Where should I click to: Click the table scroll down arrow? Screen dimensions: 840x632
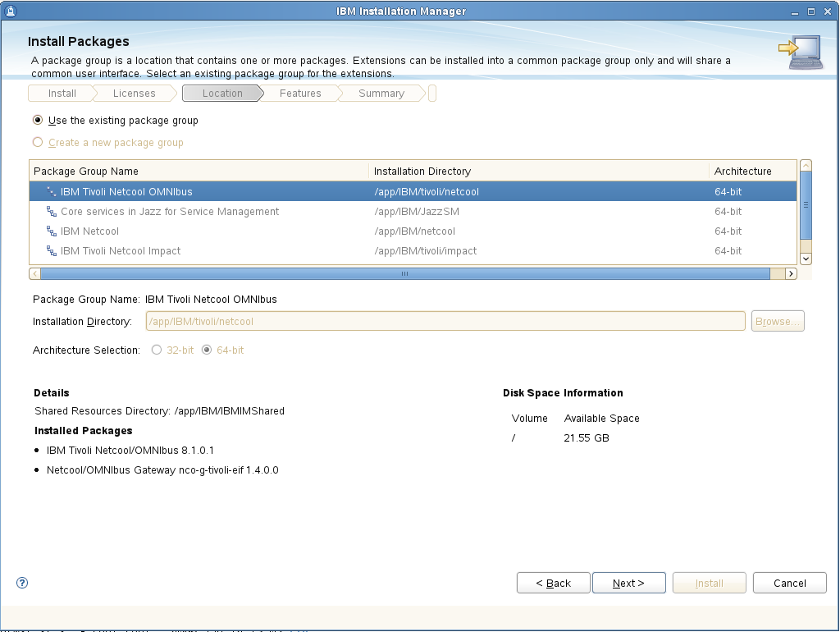click(x=806, y=259)
